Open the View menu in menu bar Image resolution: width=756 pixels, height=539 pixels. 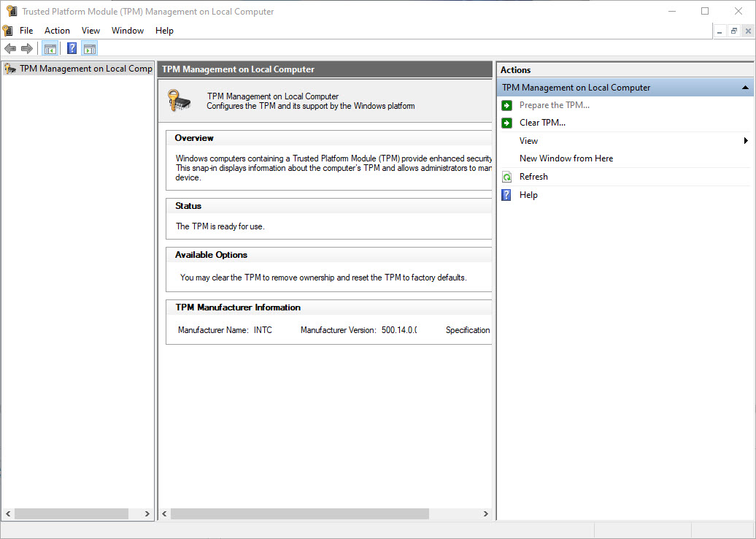click(90, 31)
